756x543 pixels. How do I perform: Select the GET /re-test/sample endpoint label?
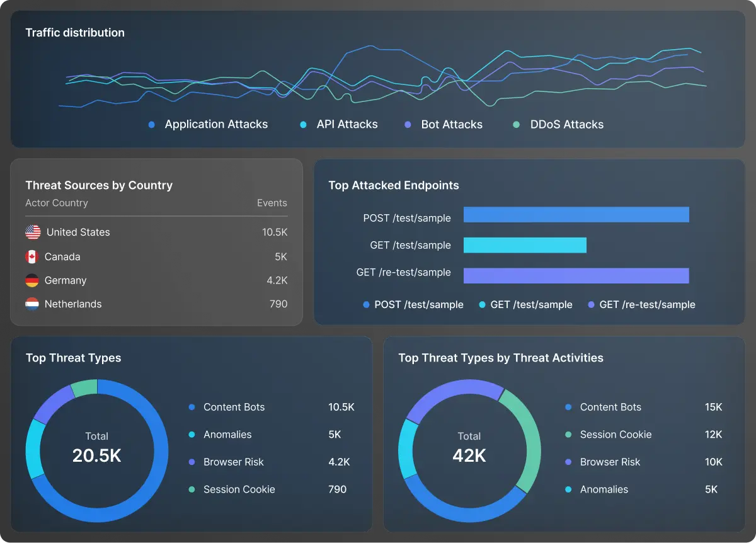coord(403,273)
